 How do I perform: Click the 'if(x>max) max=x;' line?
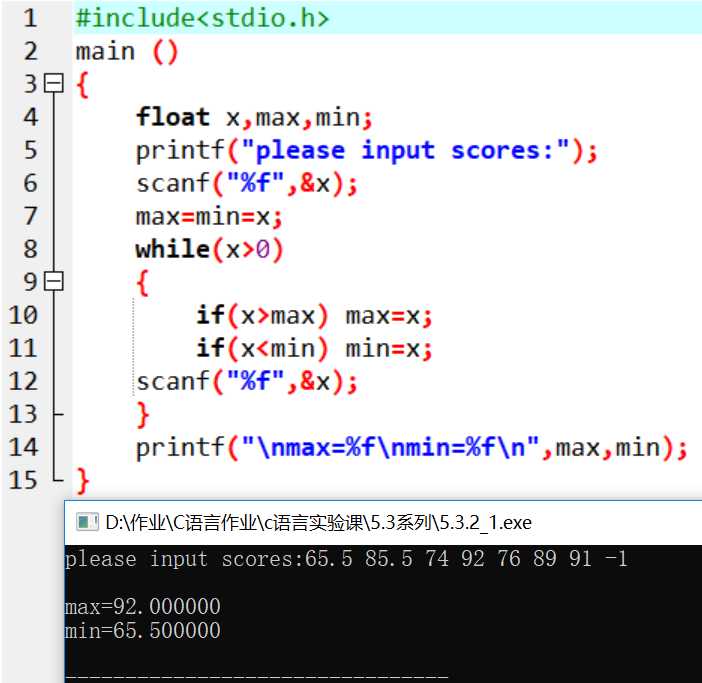click(314, 316)
